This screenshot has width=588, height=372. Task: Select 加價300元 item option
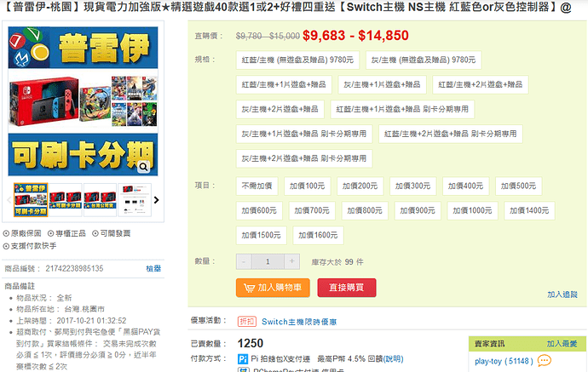(412, 186)
